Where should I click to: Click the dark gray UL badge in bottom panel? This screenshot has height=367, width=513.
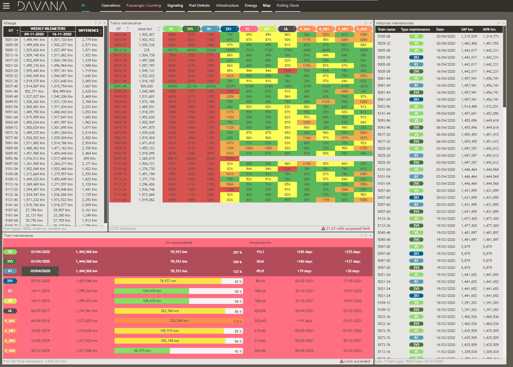(x=10, y=311)
